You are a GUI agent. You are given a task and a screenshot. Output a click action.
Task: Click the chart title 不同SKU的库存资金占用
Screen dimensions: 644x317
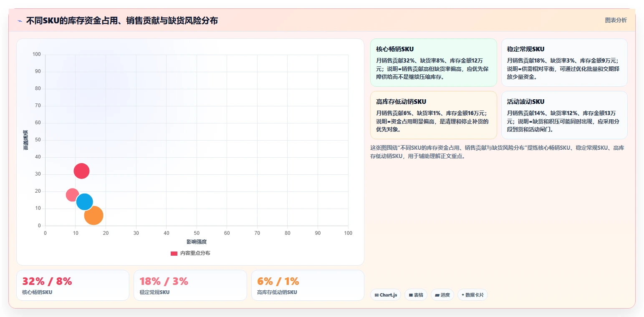(x=122, y=20)
